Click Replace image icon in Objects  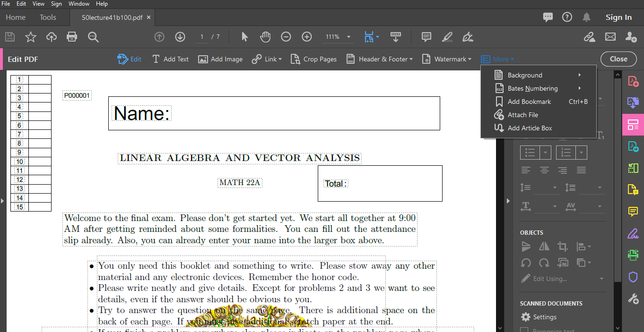click(562, 263)
